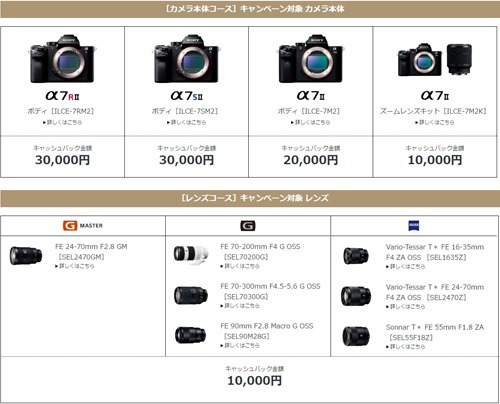This screenshot has width=500, height=404.
Task: Click the α7S II camera body image
Action: click(186, 58)
